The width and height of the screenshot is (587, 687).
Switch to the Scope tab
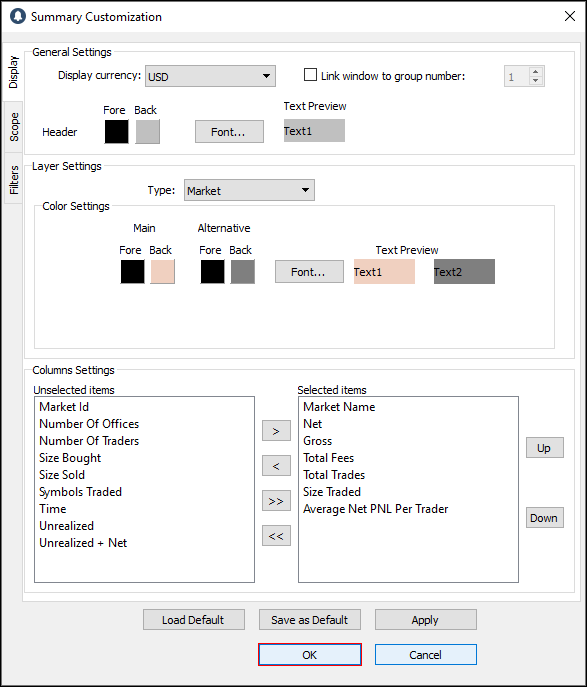click(x=14, y=127)
